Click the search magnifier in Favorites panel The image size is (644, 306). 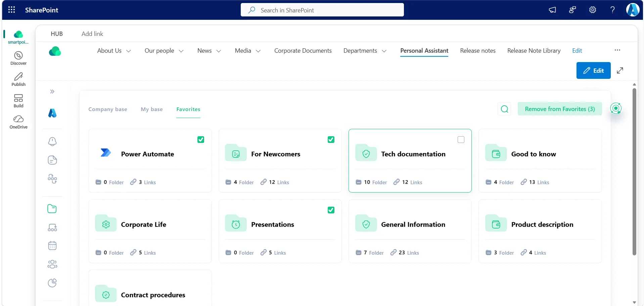click(504, 109)
